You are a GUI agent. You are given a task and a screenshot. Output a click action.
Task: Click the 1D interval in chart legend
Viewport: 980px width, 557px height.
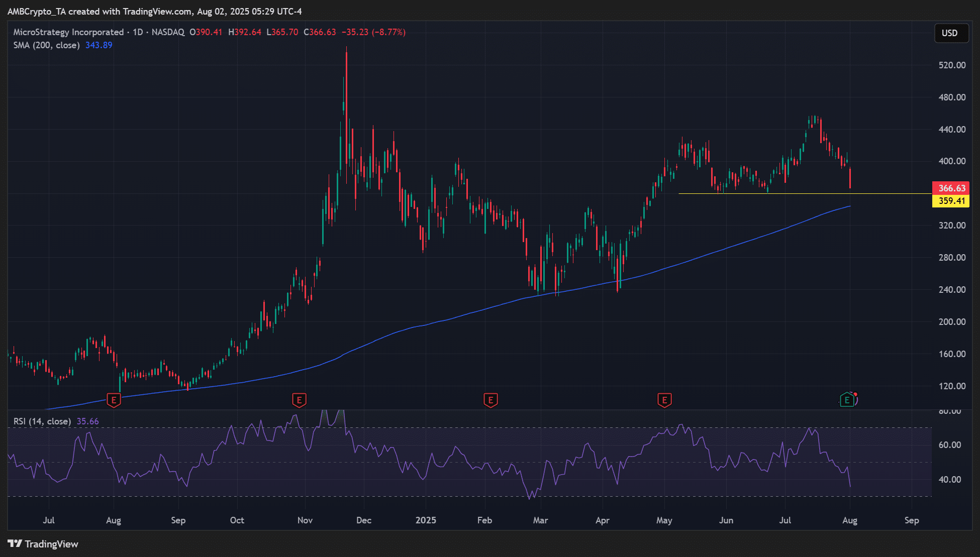point(137,32)
